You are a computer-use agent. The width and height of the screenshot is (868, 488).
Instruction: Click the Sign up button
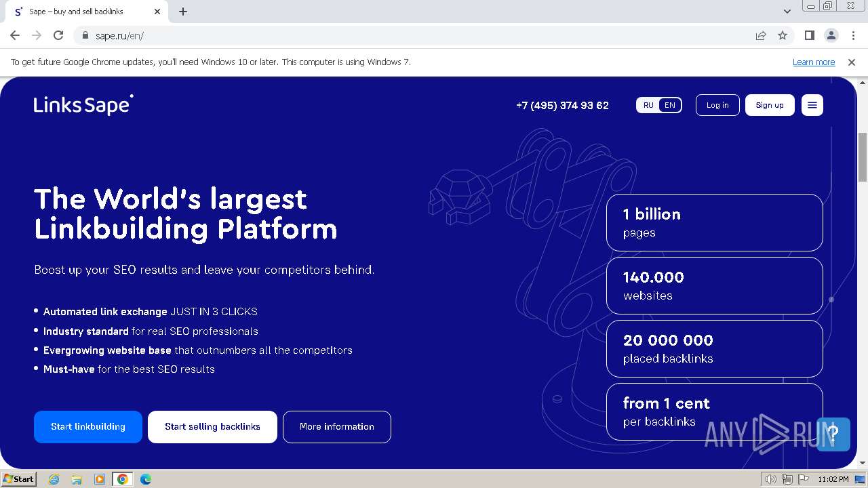[x=770, y=105]
